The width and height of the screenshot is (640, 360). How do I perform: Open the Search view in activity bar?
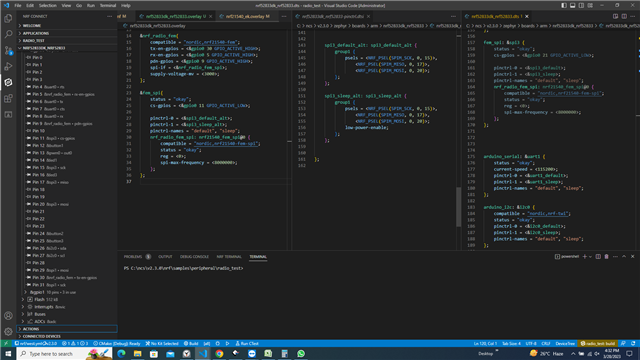click(8, 34)
